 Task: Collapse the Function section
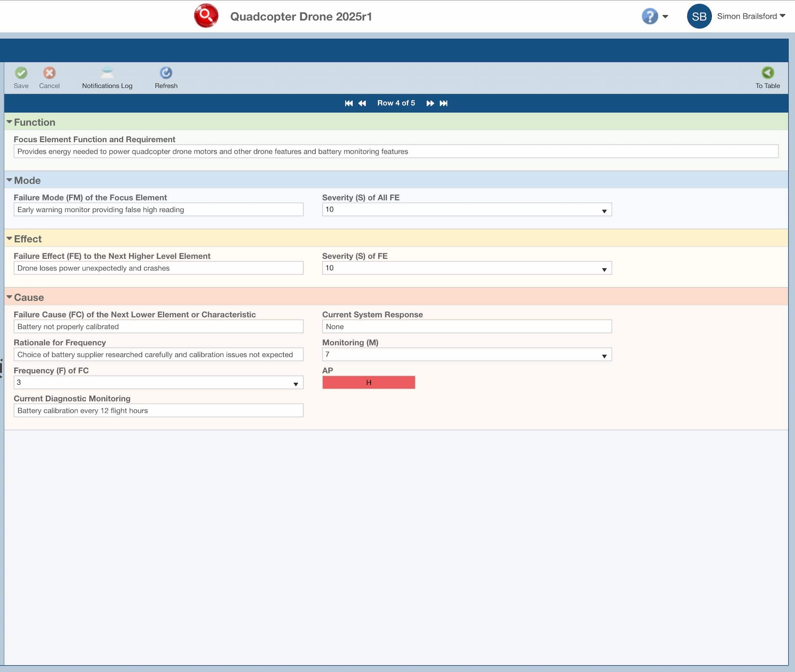coord(9,122)
